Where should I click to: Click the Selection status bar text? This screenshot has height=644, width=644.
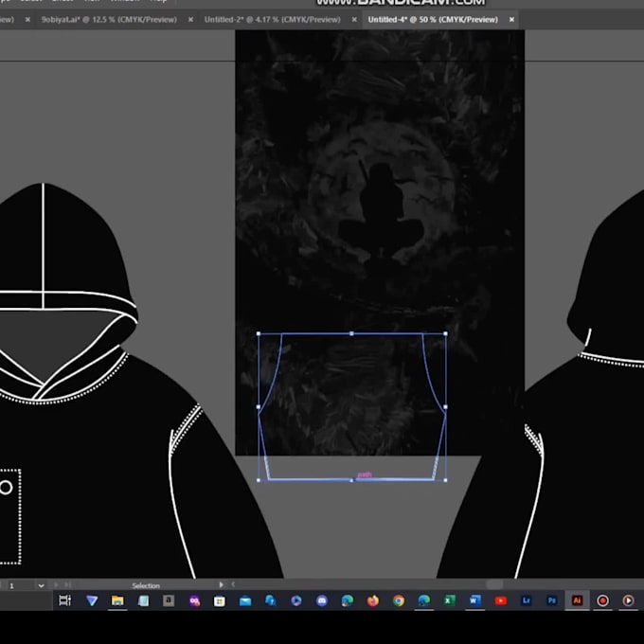[146, 585]
